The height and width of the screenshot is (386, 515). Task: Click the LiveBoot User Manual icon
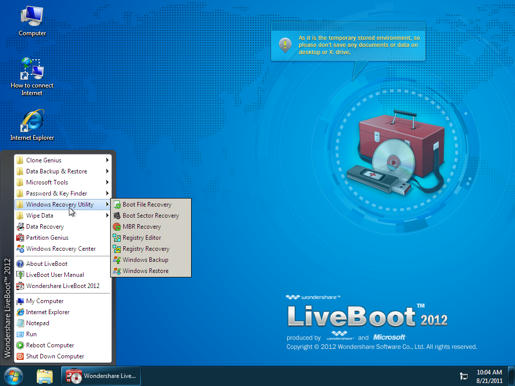(20, 275)
